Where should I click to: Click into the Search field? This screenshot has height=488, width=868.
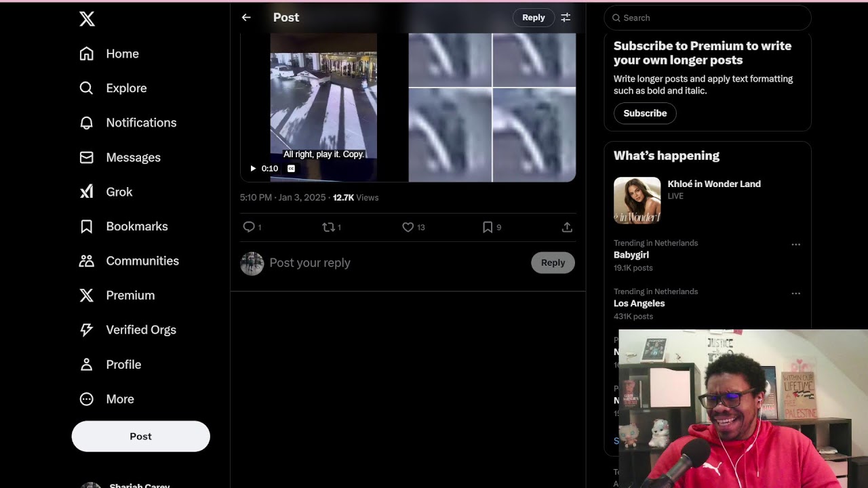tap(707, 18)
